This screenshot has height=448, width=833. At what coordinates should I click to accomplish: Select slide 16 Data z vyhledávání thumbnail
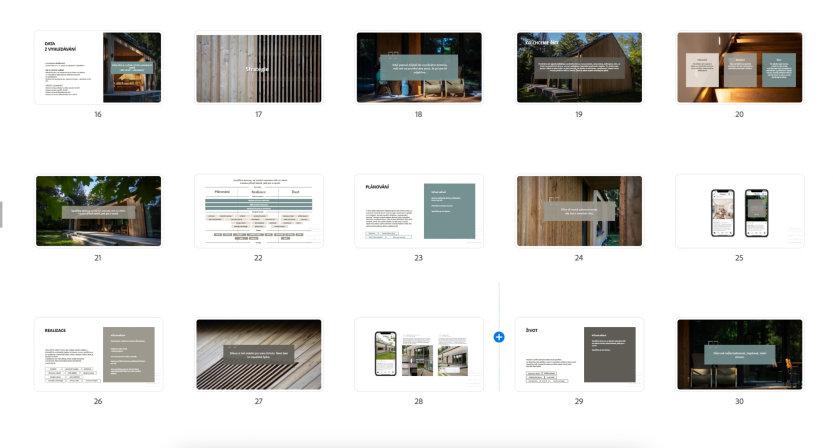[98, 67]
